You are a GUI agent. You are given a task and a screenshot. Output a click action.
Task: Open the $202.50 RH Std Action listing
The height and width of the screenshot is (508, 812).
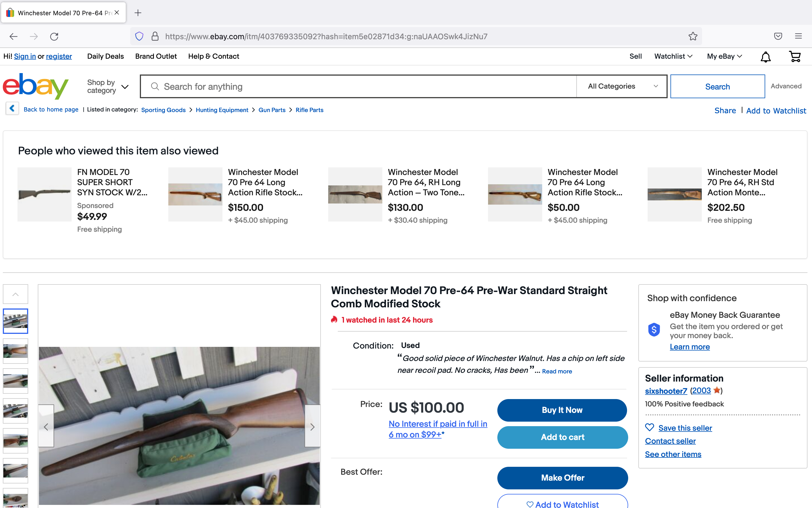(x=742, y=182)
